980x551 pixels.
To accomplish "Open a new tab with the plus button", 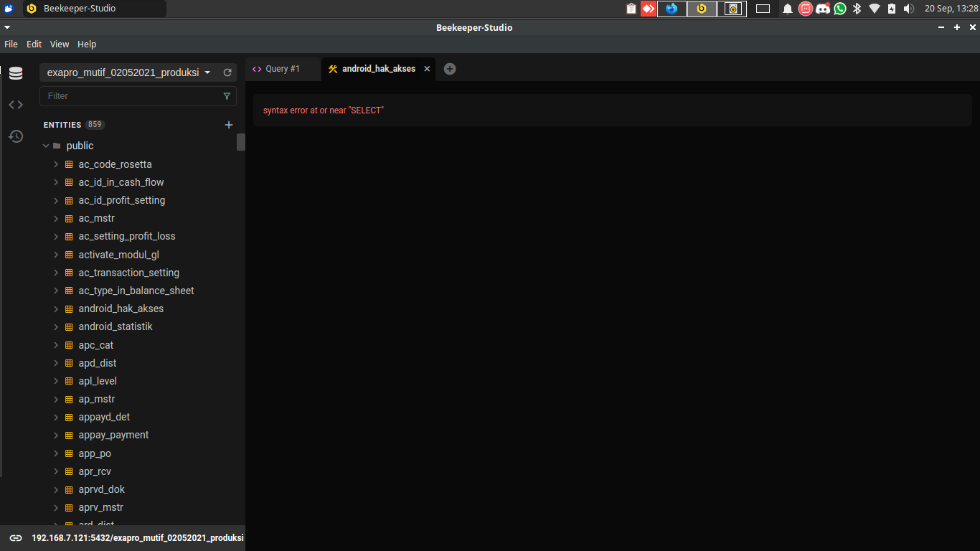I will coord(450,68).
